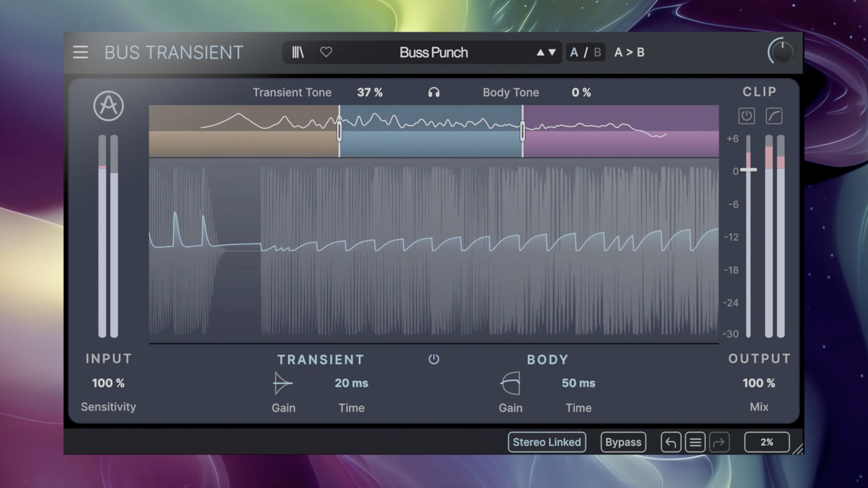The height and width of the screenshot is (488, 868).
Task: Open the hamburger main menu
Action: [80, 52]
